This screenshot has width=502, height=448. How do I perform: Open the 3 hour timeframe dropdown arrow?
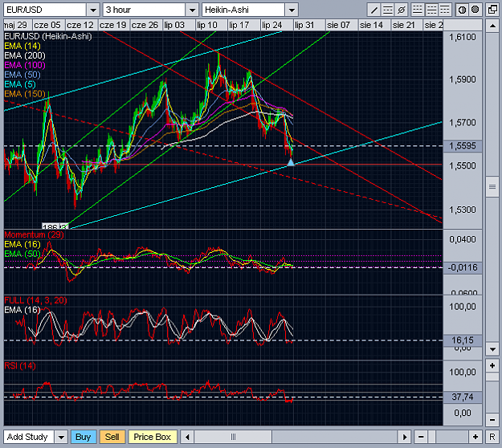tap(192, 10)
